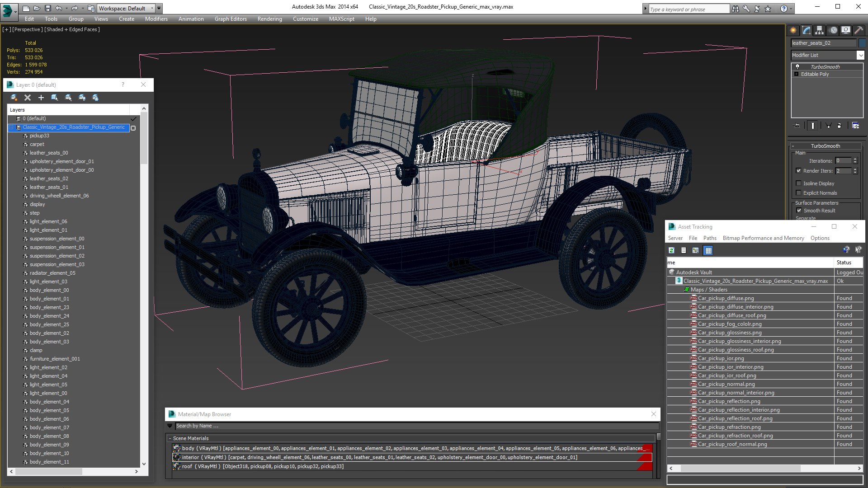The height and width of the screenshot is (488, 868).
Task: Enable Explicit Normals checkbox
Action: tap(799, 193)
